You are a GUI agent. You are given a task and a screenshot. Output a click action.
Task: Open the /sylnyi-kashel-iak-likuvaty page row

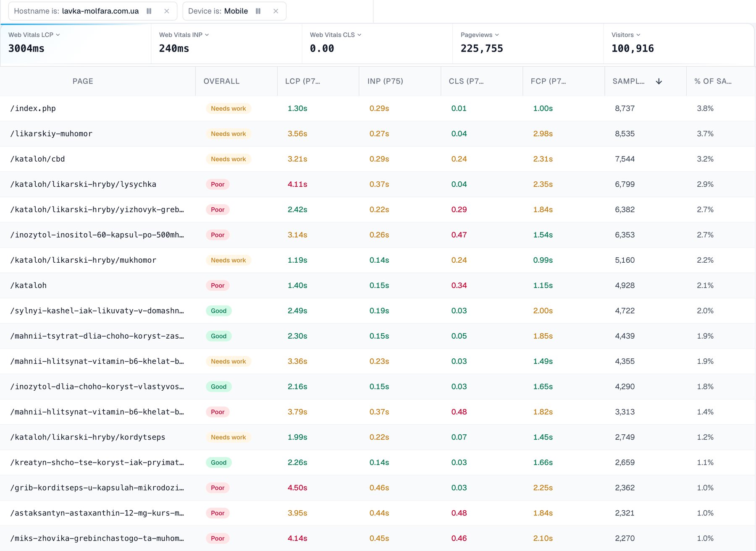click(377, 311)
